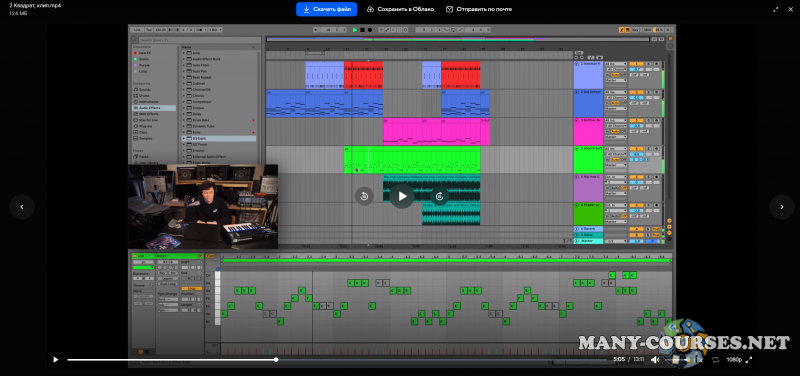Rewind the video ten seconds
The image size is (800, 376).
point(364,196)
